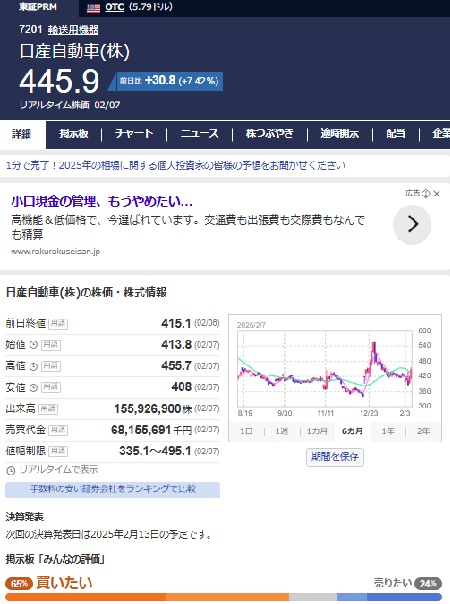Open the brokerage fee ranking comparison banner

pyautogui.click(x=112, y=490)
